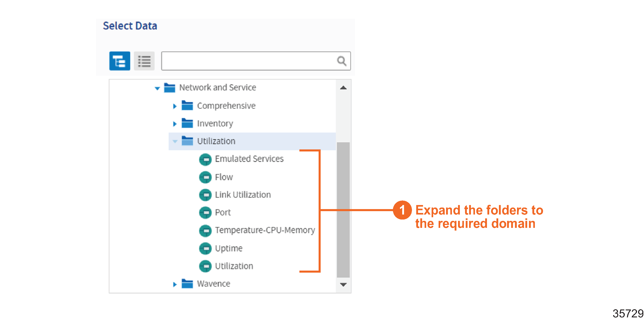The width and height of the screenshot is (644, 321).
Task: Select Temperature-CPU-Memory domain icon
Action: pos(205,230)
